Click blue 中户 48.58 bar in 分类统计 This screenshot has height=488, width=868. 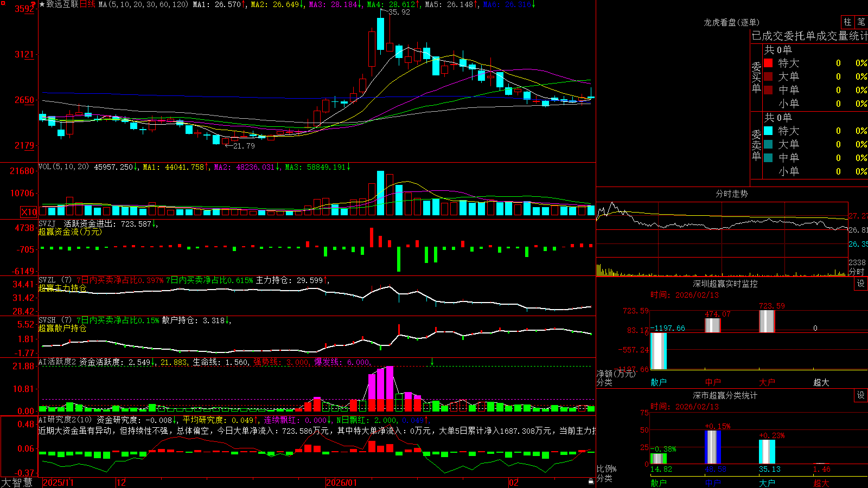pyautogui.click(x=713, y=447)
